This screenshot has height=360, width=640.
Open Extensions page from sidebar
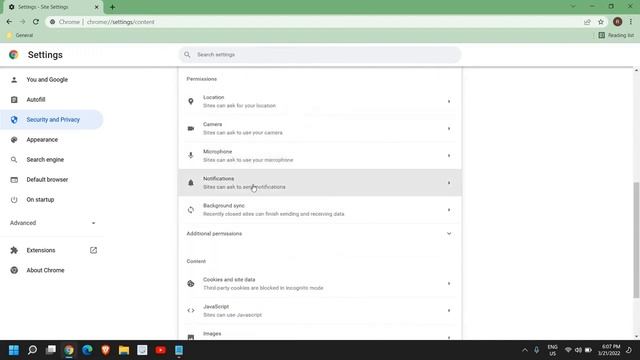pos(41,250)
